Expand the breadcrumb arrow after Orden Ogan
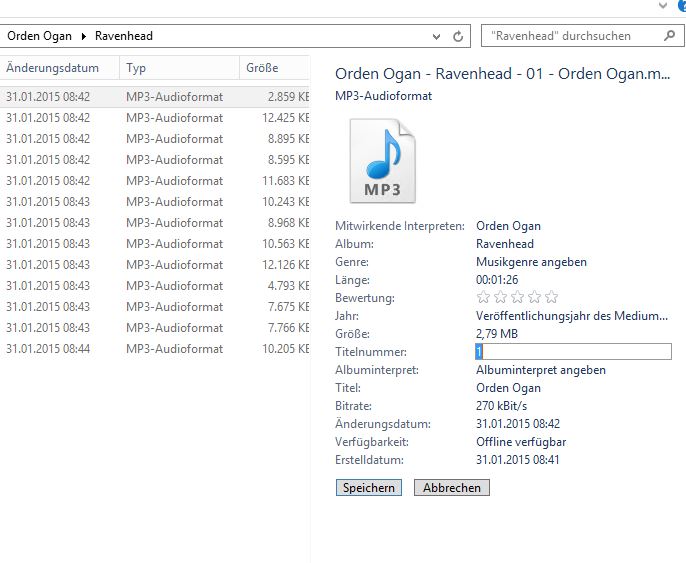Viewport: 686px width, 563px height. (x=84, y=36)
